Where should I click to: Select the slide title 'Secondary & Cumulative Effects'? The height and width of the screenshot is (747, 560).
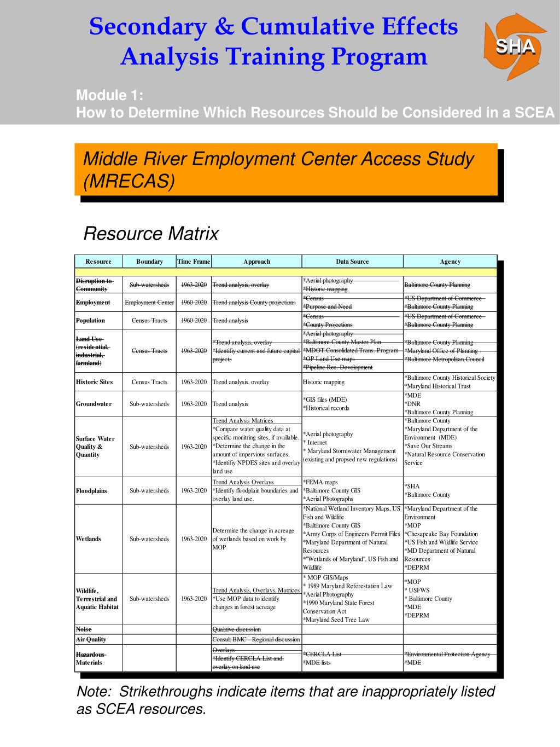point(273,26)
